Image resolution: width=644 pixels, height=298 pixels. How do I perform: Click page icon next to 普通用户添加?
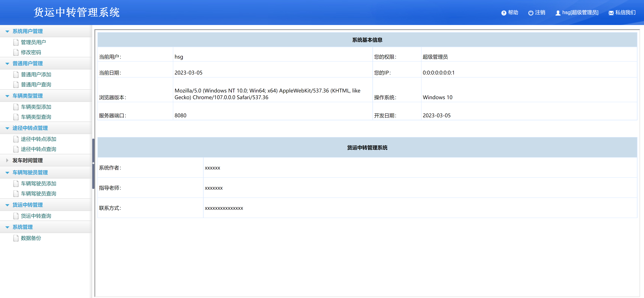(16, 74)
